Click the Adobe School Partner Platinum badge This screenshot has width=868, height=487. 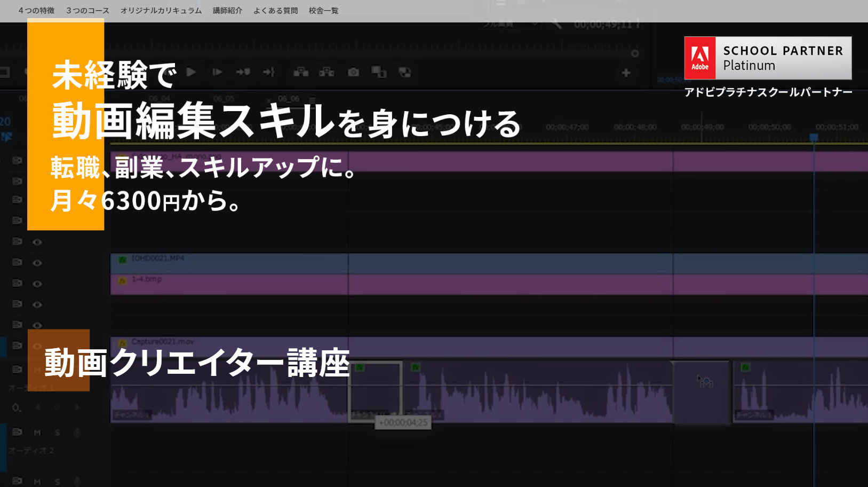767,58
